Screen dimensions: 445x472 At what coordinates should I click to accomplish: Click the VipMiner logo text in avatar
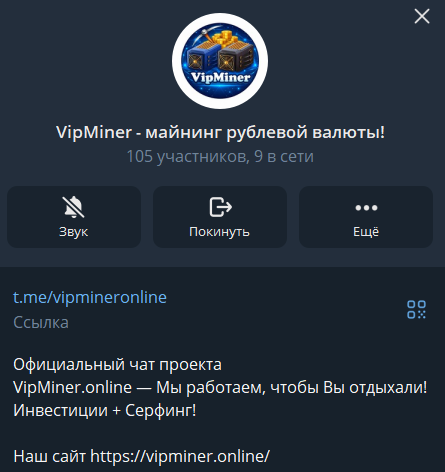(220, 77)
